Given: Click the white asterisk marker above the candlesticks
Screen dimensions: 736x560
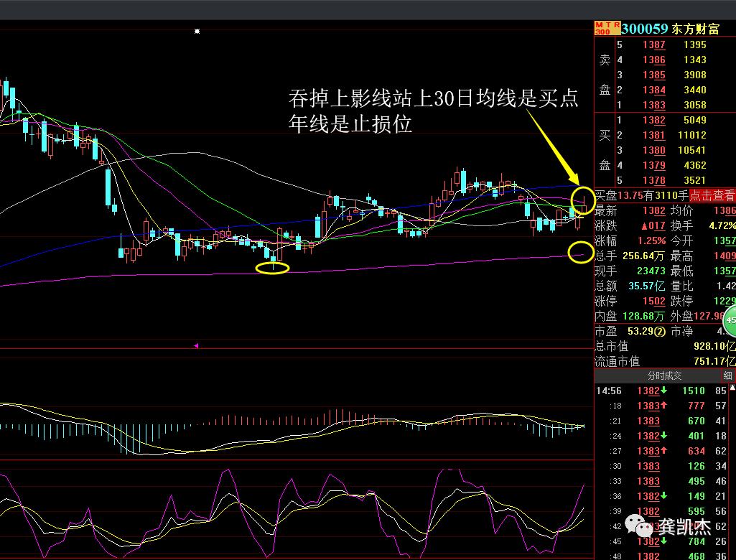Looking at the screenshot, I should (x=195, y=31).
